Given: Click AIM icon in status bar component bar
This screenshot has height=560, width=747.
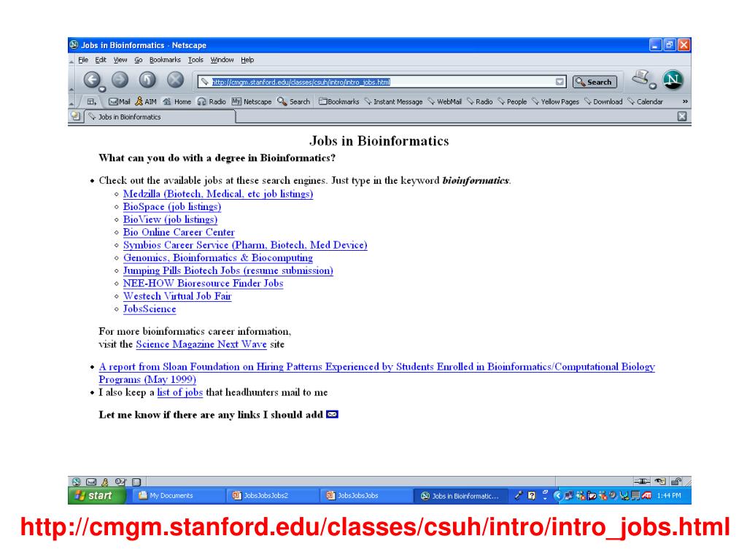Looking at the screenshot, I should [105, 482].
